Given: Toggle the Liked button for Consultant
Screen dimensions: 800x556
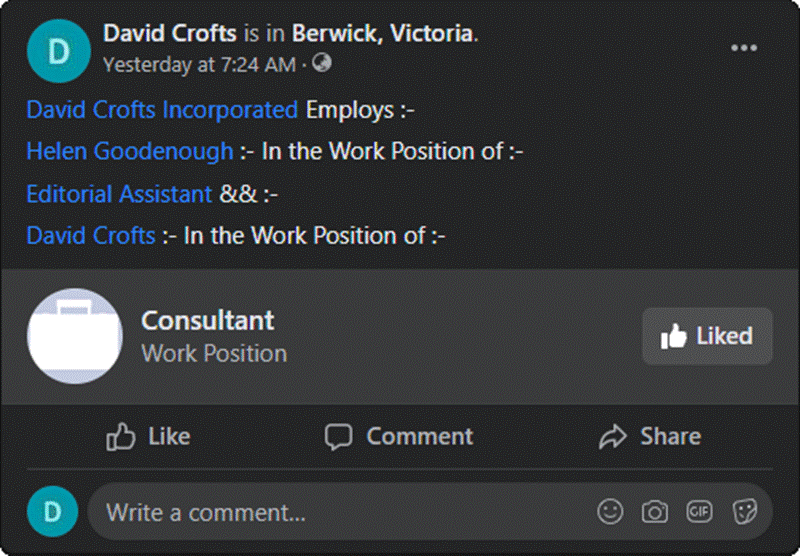Looking at the screenshot, I should pos(707,336).
